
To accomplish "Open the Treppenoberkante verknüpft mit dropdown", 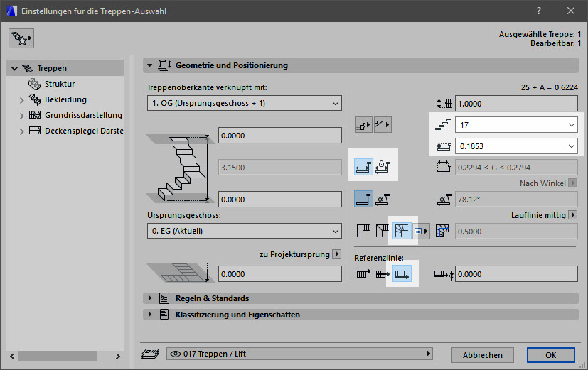I will coord(244,103).
